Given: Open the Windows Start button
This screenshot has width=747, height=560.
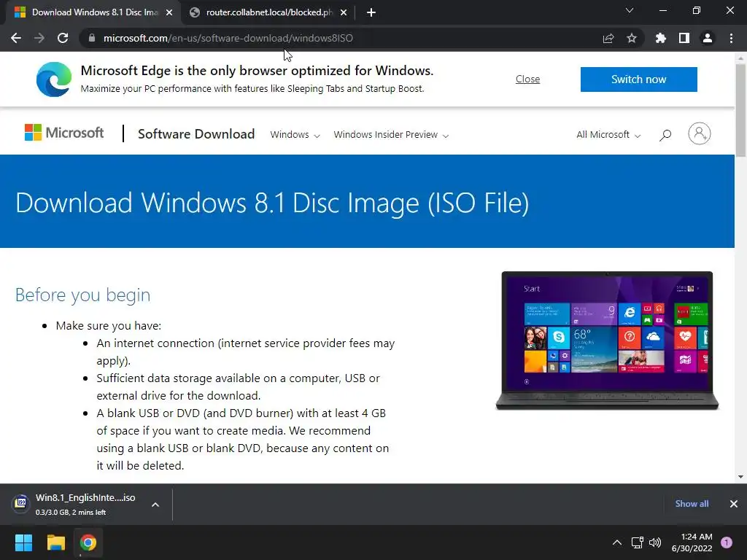Looking at the screenshot, I should point(23,542).
